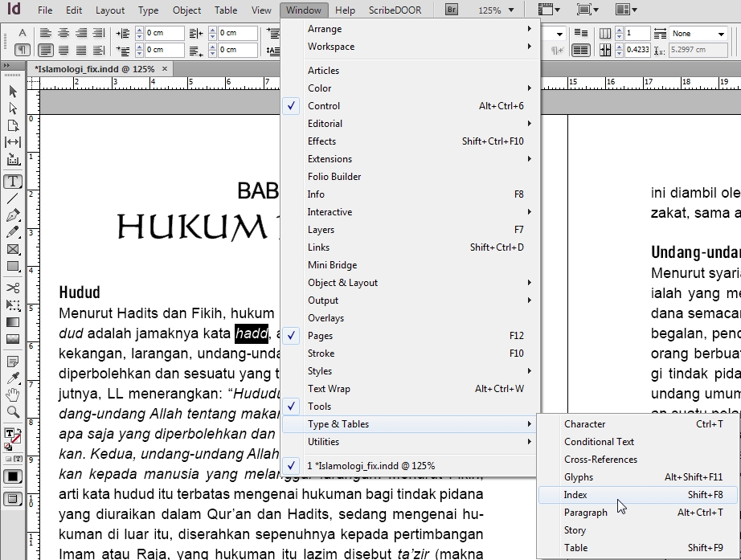Screen dimensions: 741x560
Task: Select the Rectangle Frame tool
Action: tap(13, 250)
